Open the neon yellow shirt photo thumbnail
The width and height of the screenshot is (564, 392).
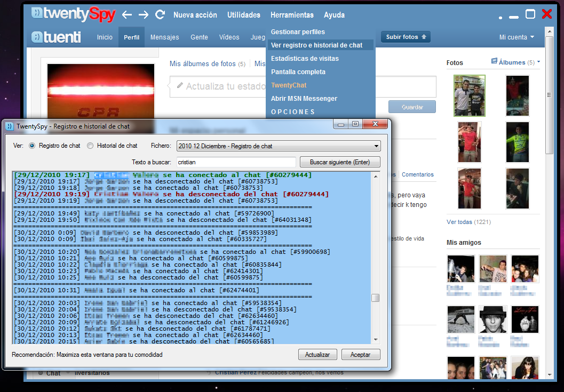pyautogui.click(x=517, y=142)
